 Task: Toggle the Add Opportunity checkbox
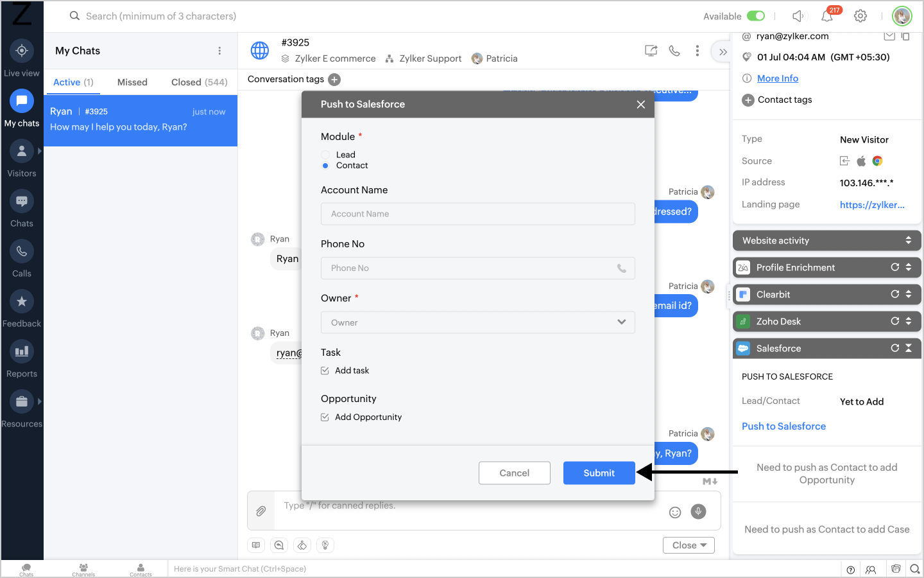[x=325, y=417]
